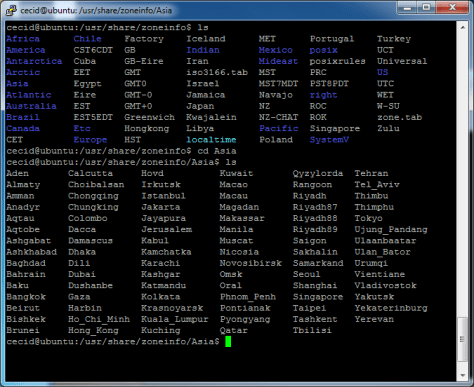
Task: Click the 'Kuwait' entry
Action: click(x=236, y=173)
